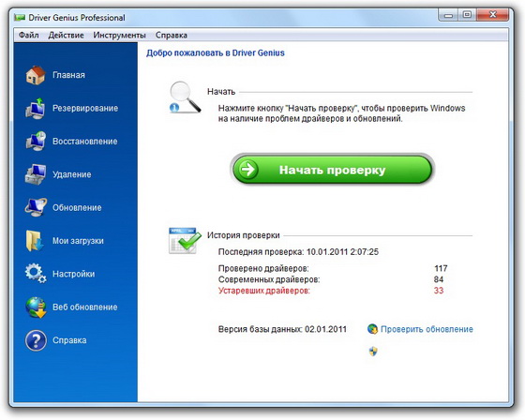Click the Устаревших драйверов red label

264,291
